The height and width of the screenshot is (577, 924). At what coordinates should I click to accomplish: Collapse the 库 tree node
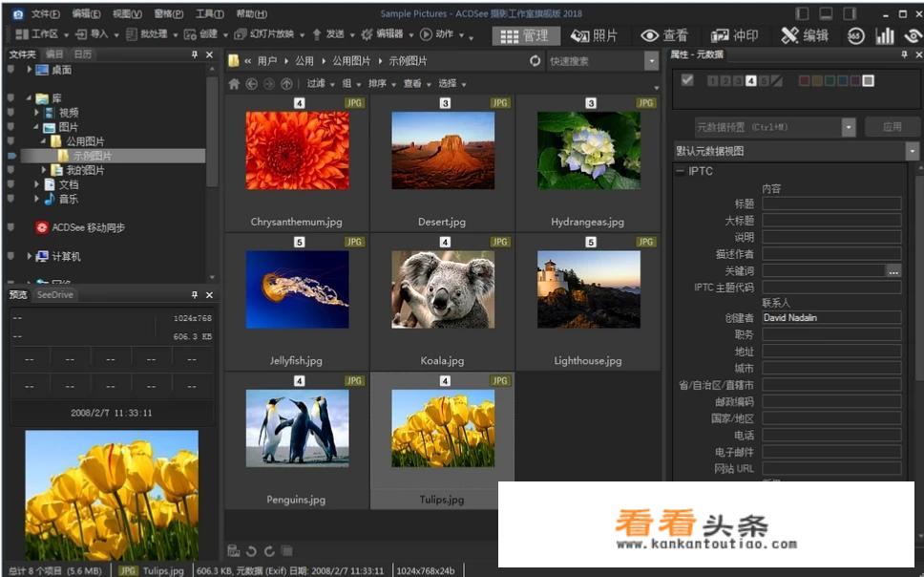click(29, 98)
